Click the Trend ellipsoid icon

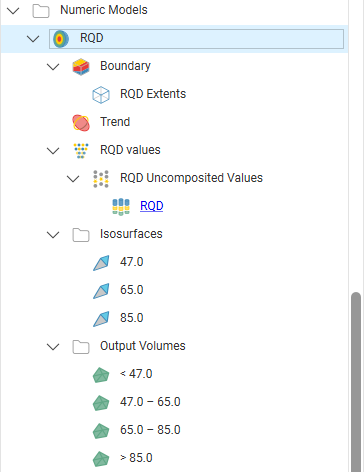pyautogui.click(x=81, y=123)
